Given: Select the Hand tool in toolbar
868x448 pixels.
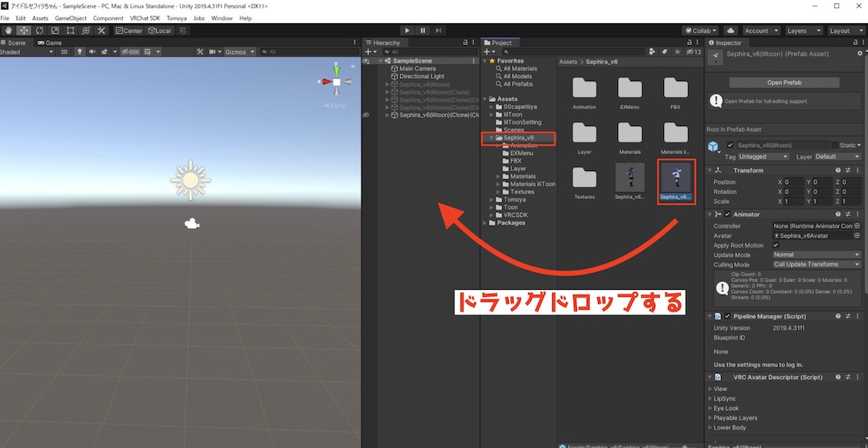Looking at the screenshot, I should [8, 31].
